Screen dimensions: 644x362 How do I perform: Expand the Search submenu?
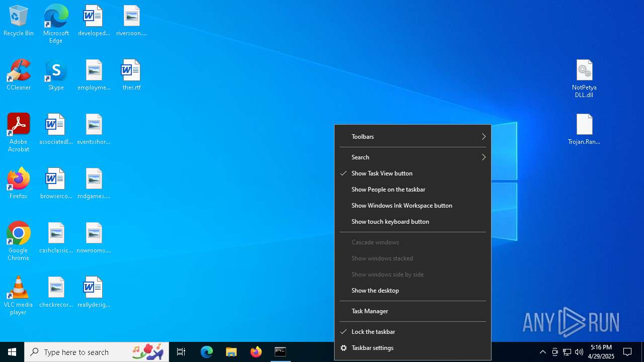click(x=413, y=157)
